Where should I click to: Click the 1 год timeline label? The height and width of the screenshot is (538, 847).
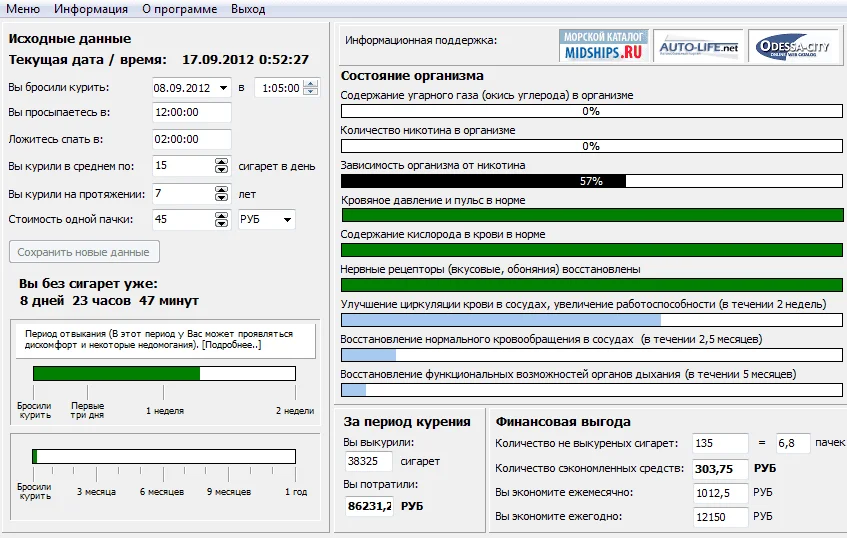click(x=296, y=492)
